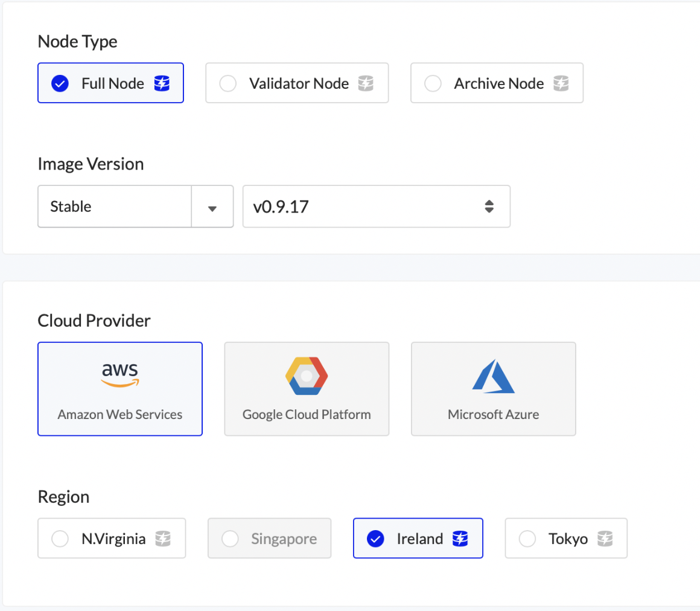
Task: Click the Stable dropdown text field
Action: pos(115,207)
